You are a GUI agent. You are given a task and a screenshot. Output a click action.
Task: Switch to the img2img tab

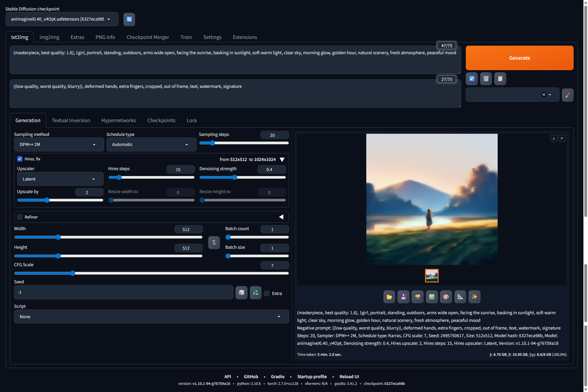pos(49,37)
